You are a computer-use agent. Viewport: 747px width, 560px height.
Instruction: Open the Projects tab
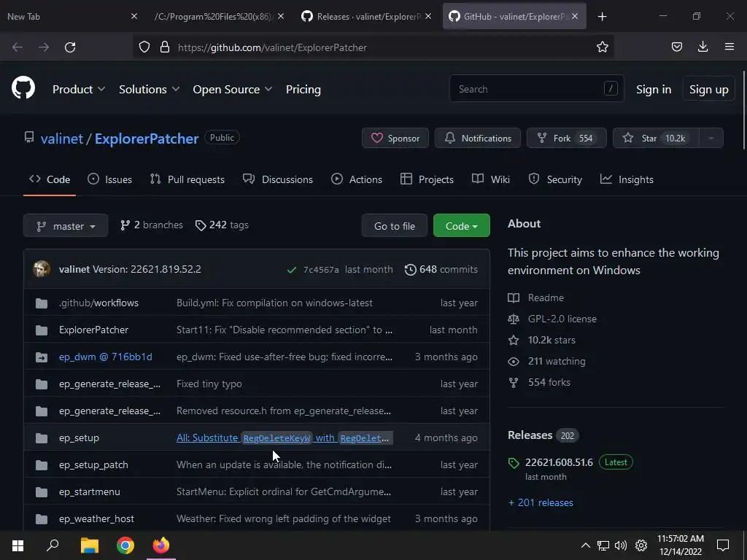[427, 179]
